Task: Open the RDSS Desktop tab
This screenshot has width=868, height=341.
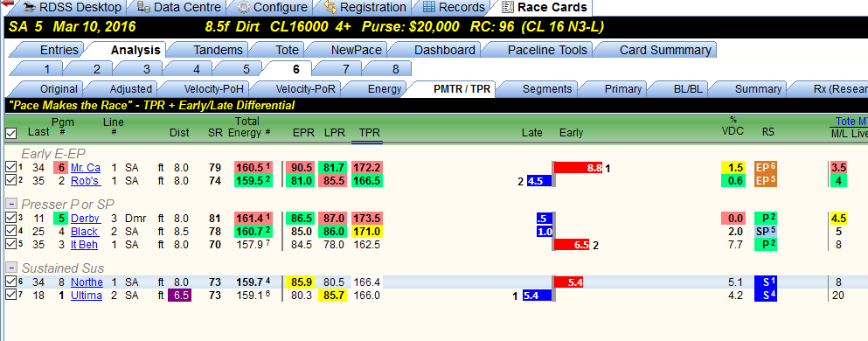Action: pyautogui.click(x=72, y=7)
